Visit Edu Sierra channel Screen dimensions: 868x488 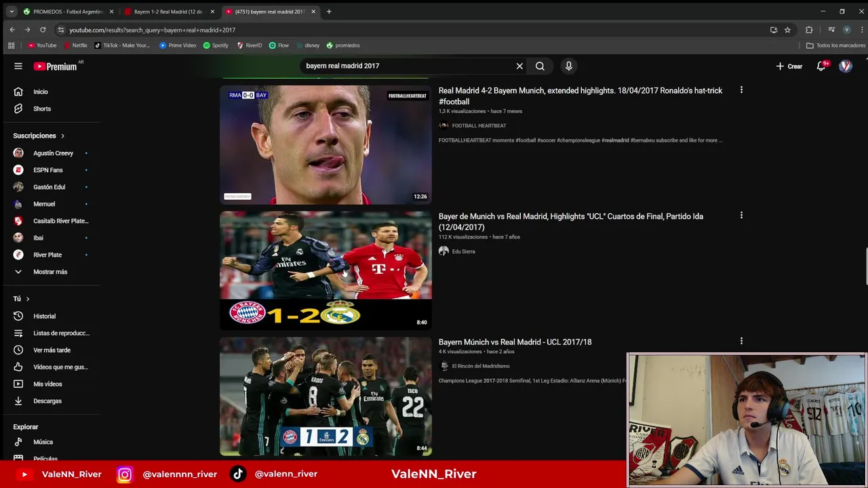pos(463,251)
